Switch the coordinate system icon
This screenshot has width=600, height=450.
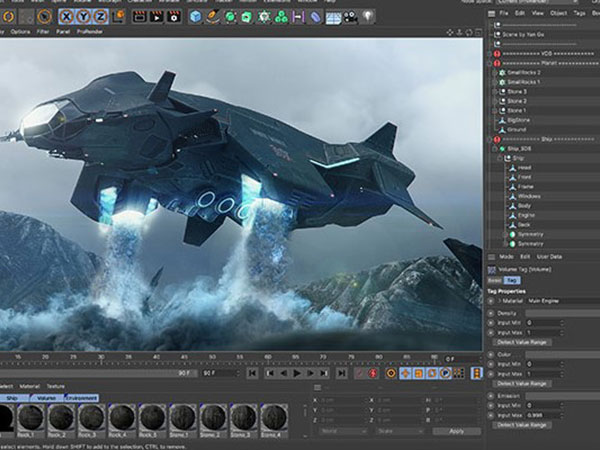119,16
